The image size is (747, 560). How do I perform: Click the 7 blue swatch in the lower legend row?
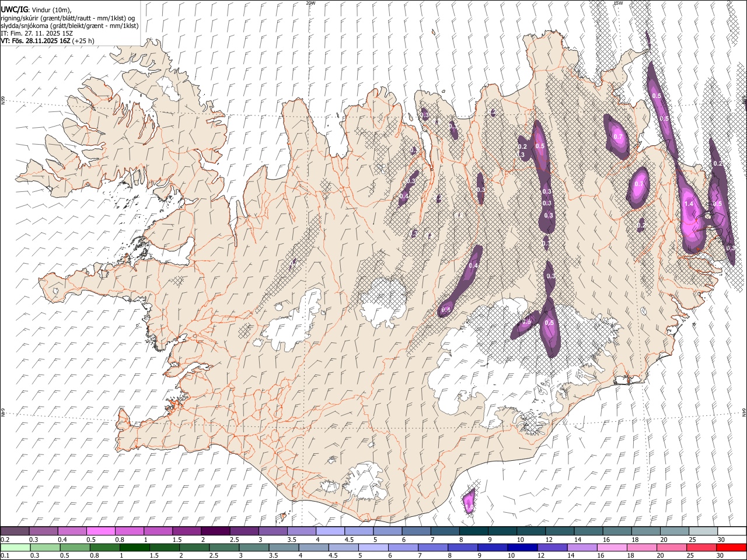pos(432,547)
